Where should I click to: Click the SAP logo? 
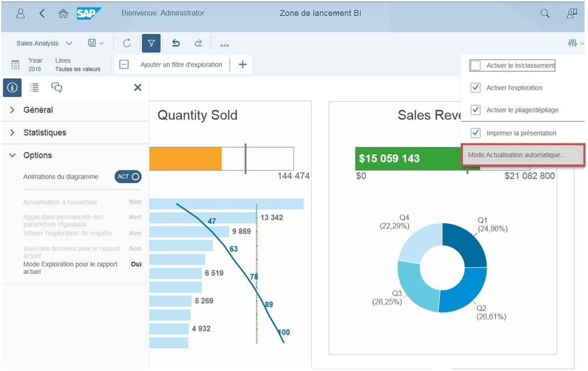point(88,14)
